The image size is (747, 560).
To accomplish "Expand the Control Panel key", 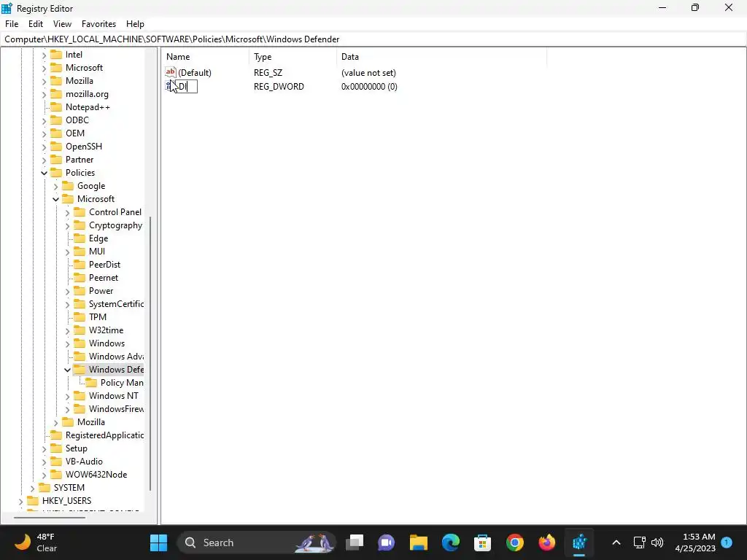I will tap(67, 212).
